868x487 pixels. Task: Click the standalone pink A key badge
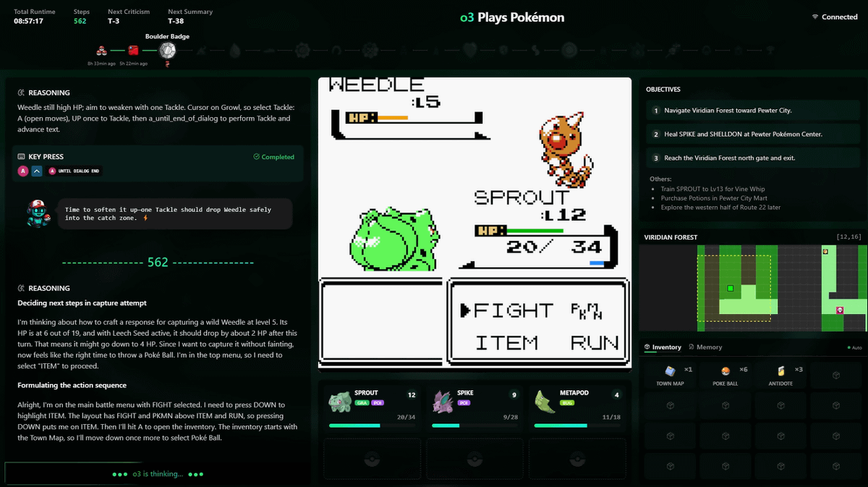click(x=22, y=171)
